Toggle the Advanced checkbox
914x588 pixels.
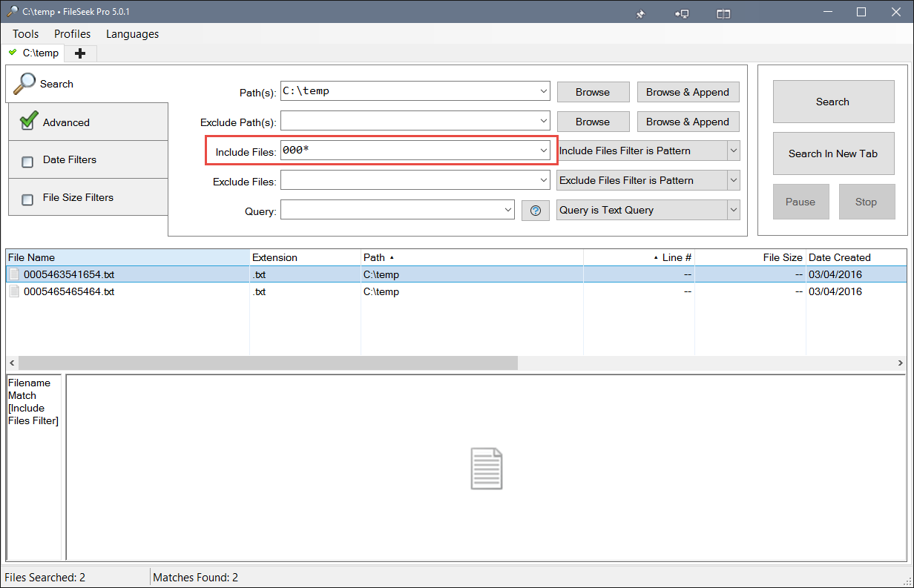coord(29,122)
